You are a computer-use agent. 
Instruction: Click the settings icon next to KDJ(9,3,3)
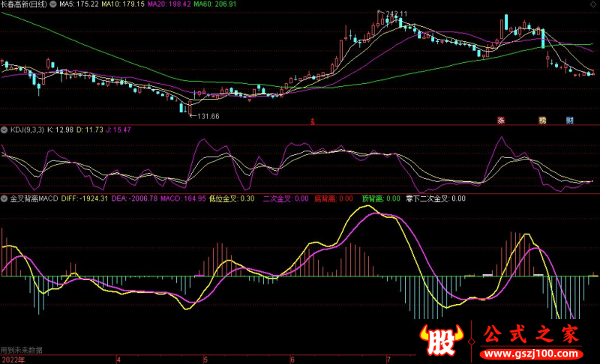click(4, 130)
